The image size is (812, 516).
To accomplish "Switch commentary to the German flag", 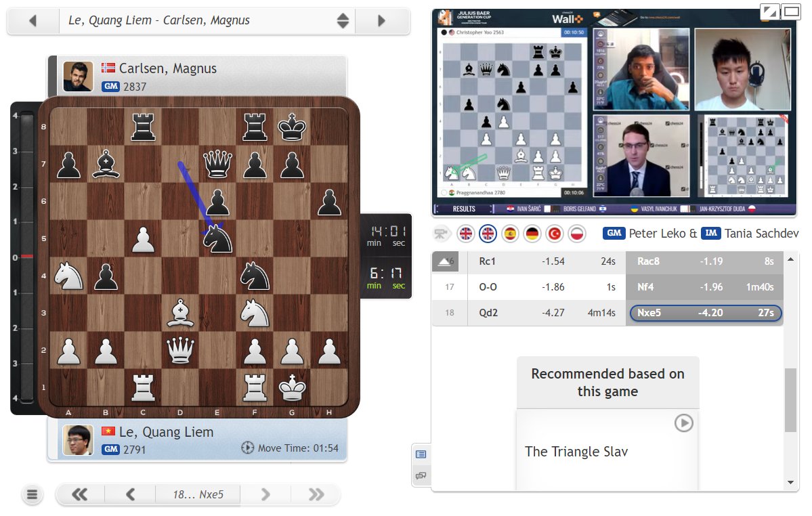I will 532,234.
